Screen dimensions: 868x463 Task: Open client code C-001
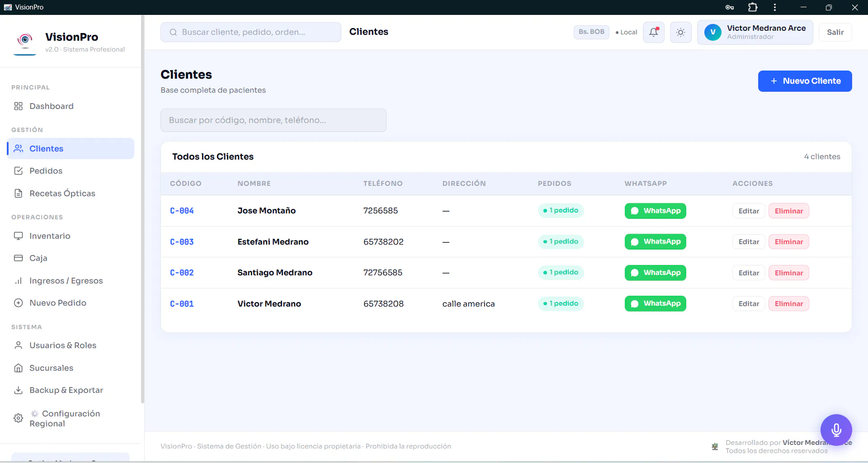pos(182,304)
